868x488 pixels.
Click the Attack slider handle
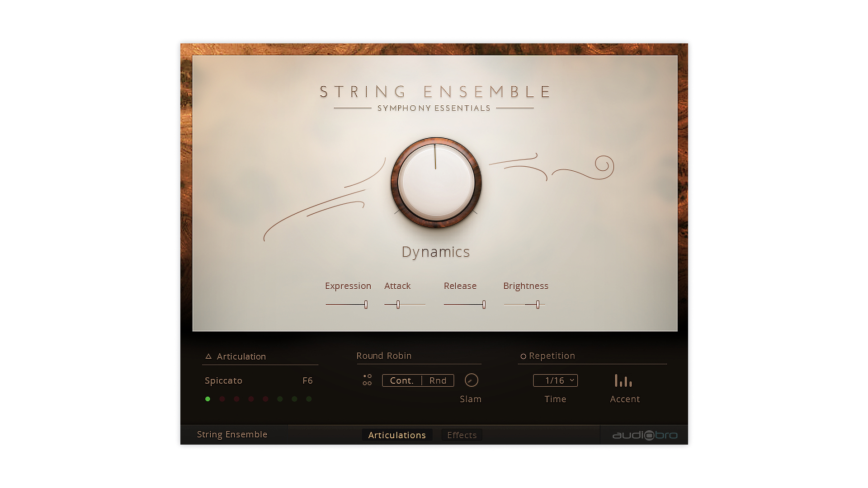(398, 305)
